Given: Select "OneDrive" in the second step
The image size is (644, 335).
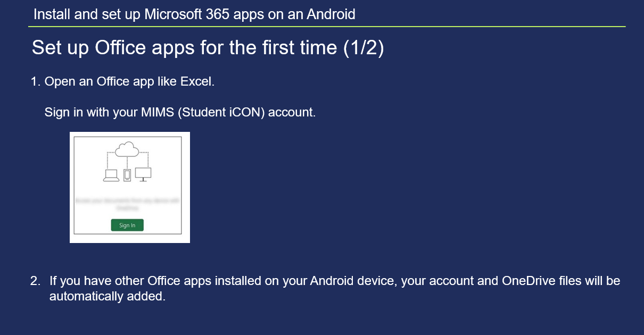Looking at the screenshot, I should click(527, 281).
